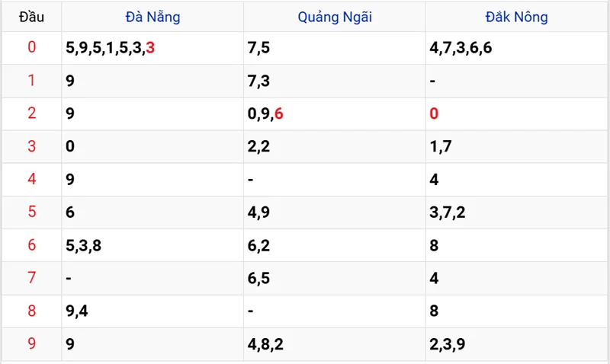Image resolution: width=610 pixels, height=364 pixels.
Task: Select the Đà Nẵng cell showing 5,3,8
Action: point(85,245)
